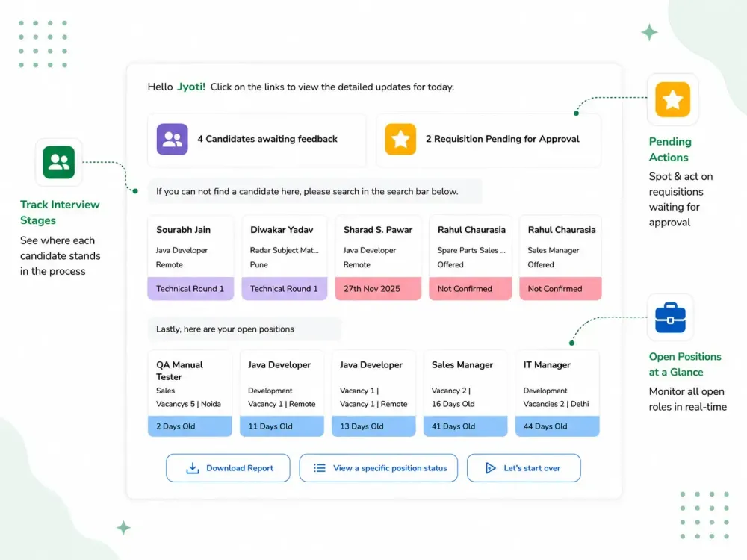Open Sharad S. Pawar candidate card
The width and height of the screenshot is (747, 560).
pos(378,258)
